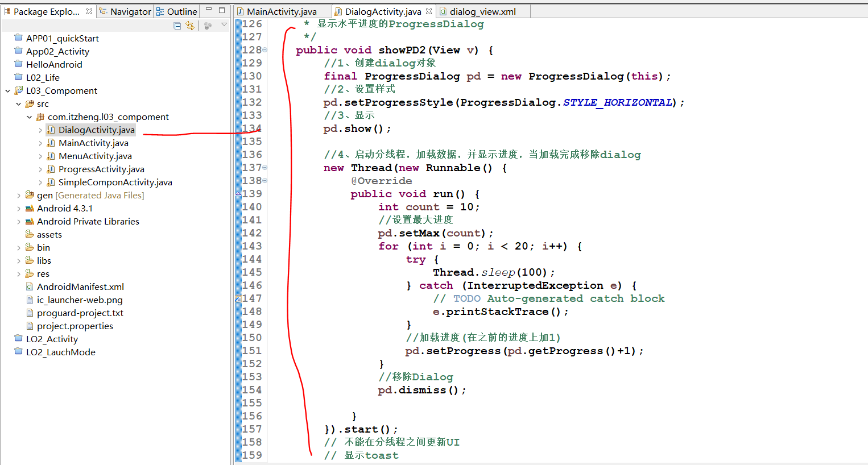Image resolution: width=868 pixels, height=465 pixels.
Task: Click the App02_Activity project folder icon
Action: [18, 51]
